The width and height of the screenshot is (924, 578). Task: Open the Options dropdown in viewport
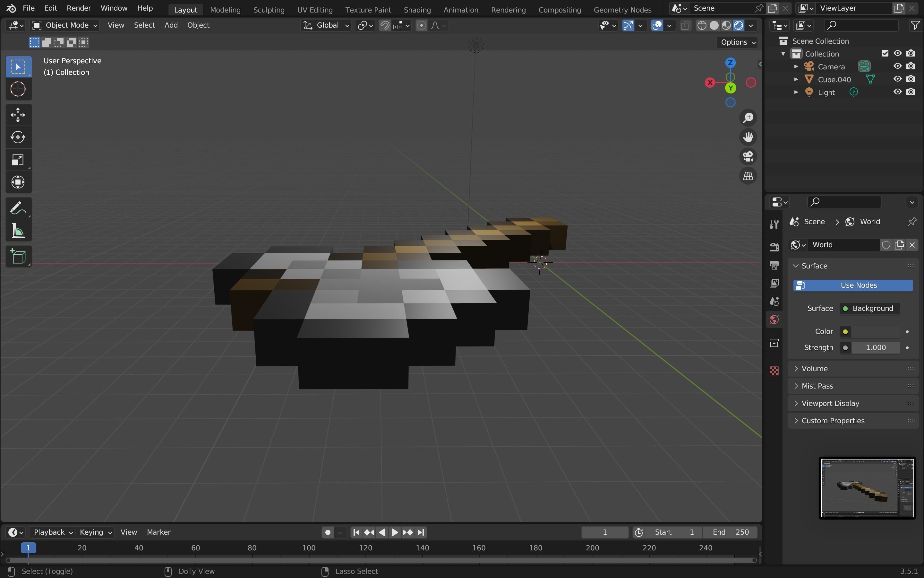[x=738, y=42]
